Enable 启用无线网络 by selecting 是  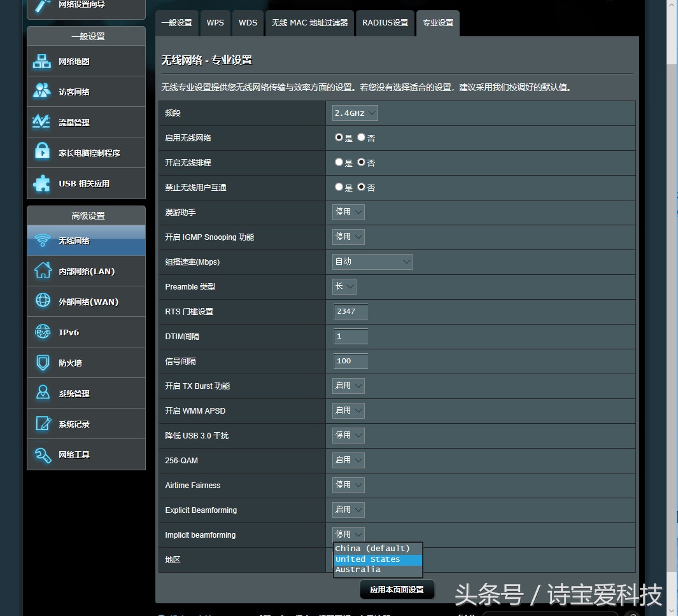tap(338, 137)
